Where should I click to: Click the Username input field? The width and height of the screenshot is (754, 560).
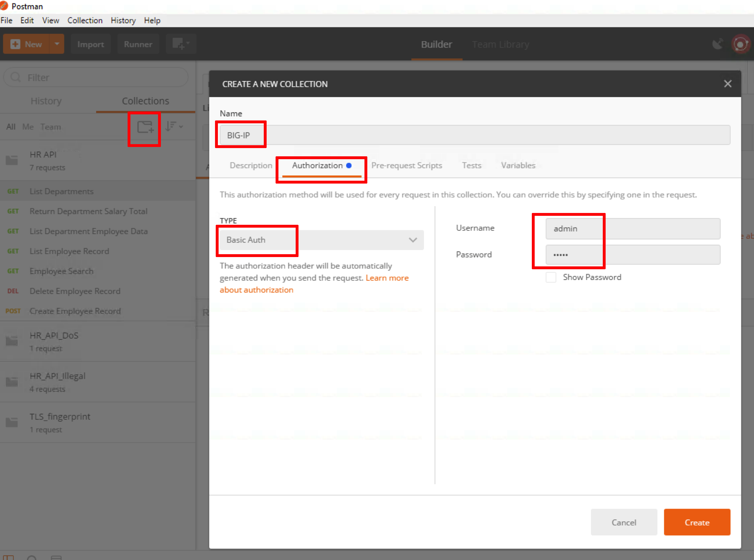tap(633, 228)
